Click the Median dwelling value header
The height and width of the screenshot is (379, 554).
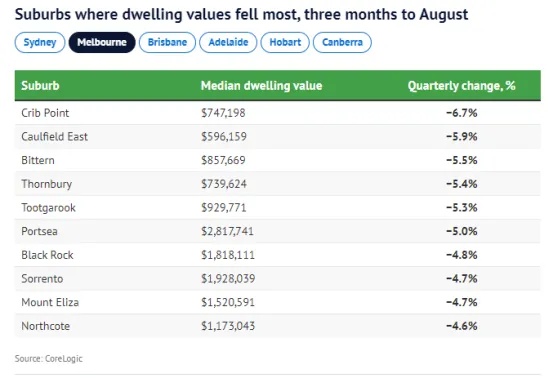[x=261, y=85]
